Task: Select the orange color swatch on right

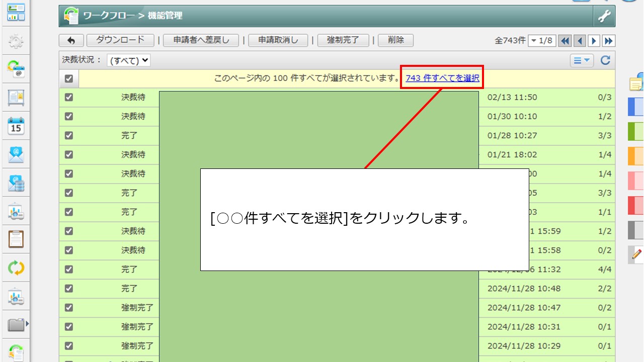Action: tap(636, 156)
